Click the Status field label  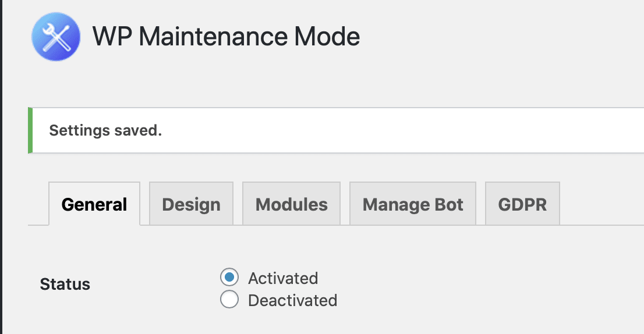tap(65, 284)
